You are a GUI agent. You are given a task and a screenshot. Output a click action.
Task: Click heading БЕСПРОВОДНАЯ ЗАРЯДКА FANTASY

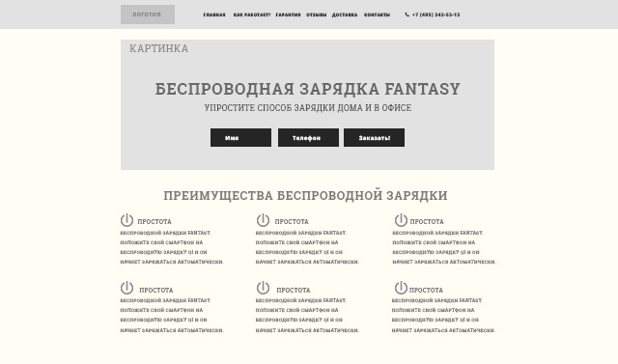(307, 89)
